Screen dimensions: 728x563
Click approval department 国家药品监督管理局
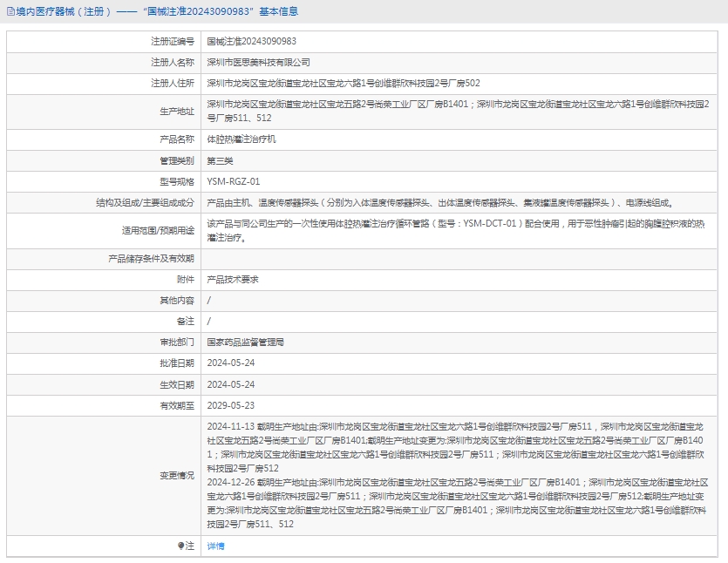point(245,343)
